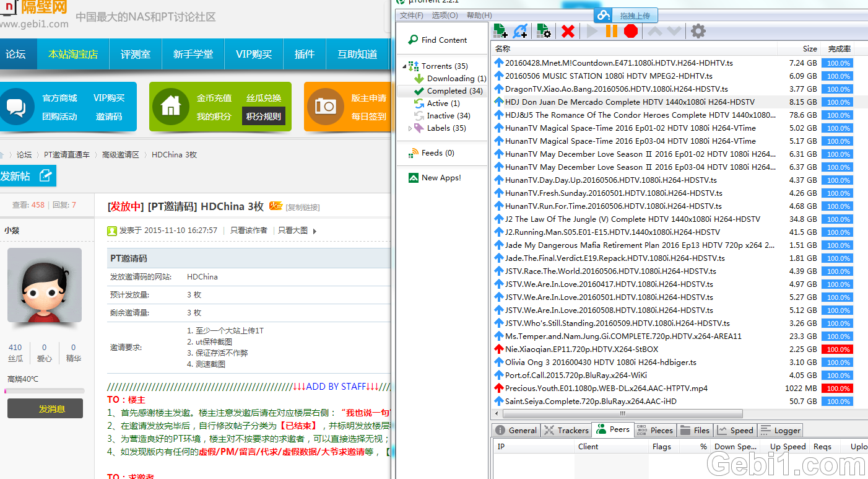Click the 金币充值 link

click(214, 98)
